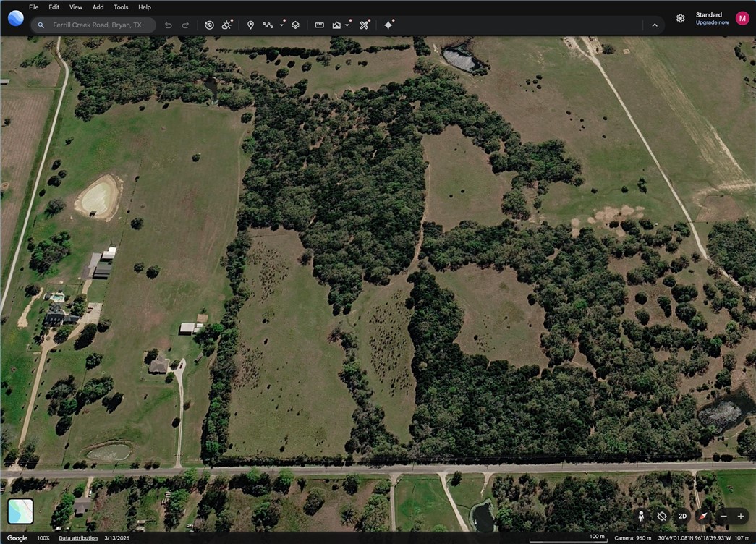Open settings gear
The width and height of the screenshot is (756, 544).
pyautogui.click(x=680, y=18)
